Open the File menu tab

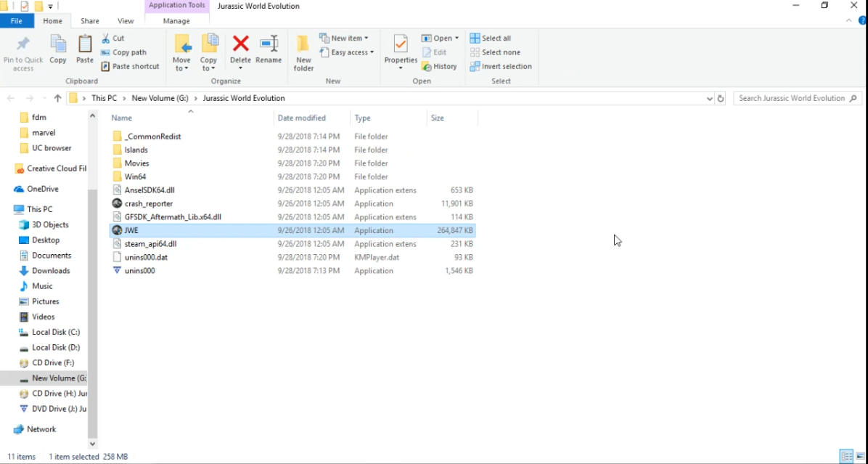click(17, 21)
